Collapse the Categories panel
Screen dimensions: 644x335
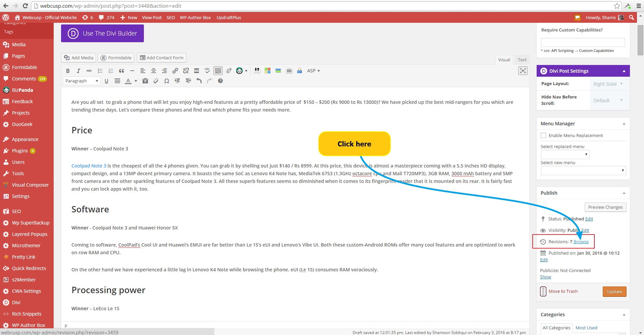pyautogui.click(x=624, y=315)
